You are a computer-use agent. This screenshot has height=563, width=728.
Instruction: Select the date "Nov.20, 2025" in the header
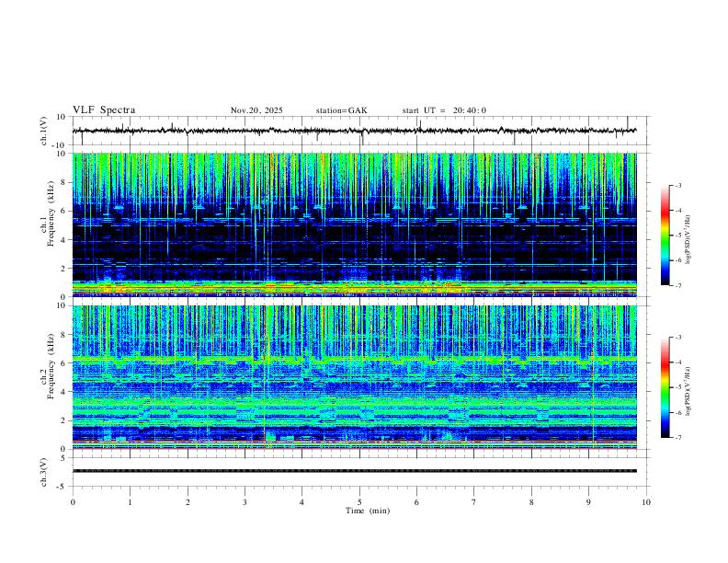(256, 110)
